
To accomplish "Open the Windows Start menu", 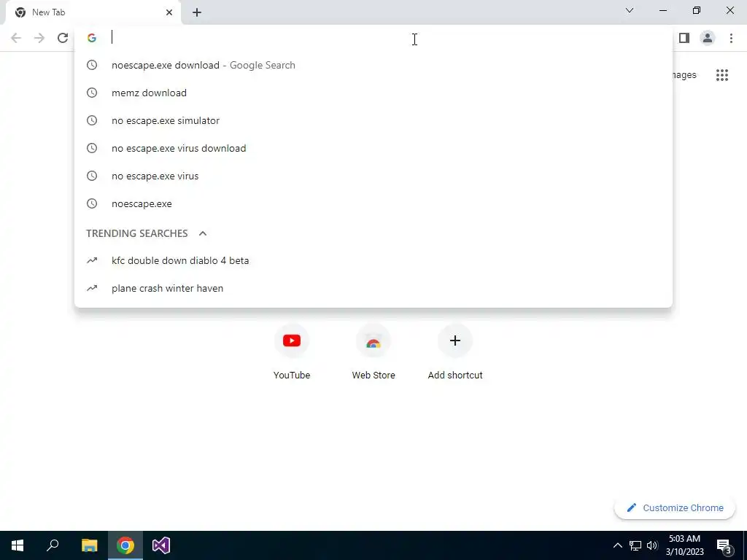I will pyautogui.click(x=18, y=545).
